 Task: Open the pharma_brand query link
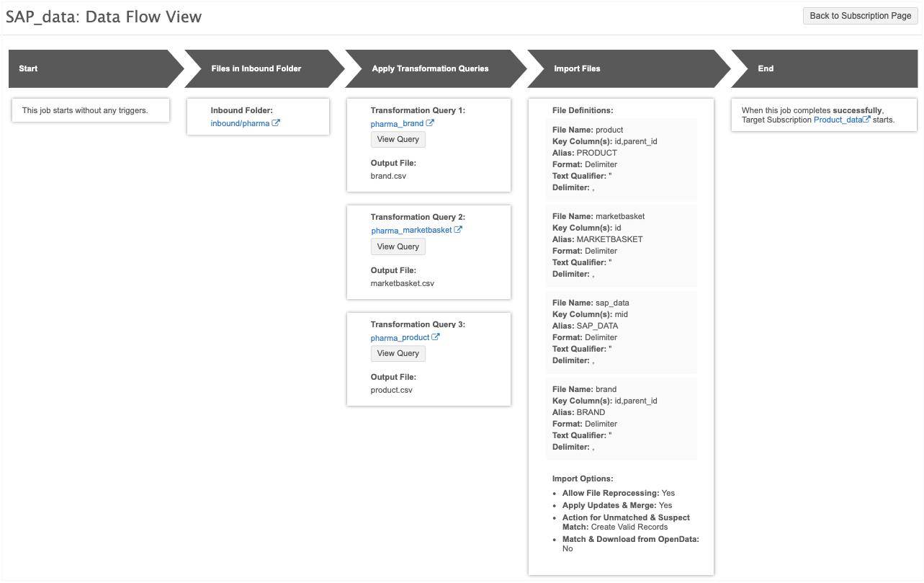(x=397, y=124)
